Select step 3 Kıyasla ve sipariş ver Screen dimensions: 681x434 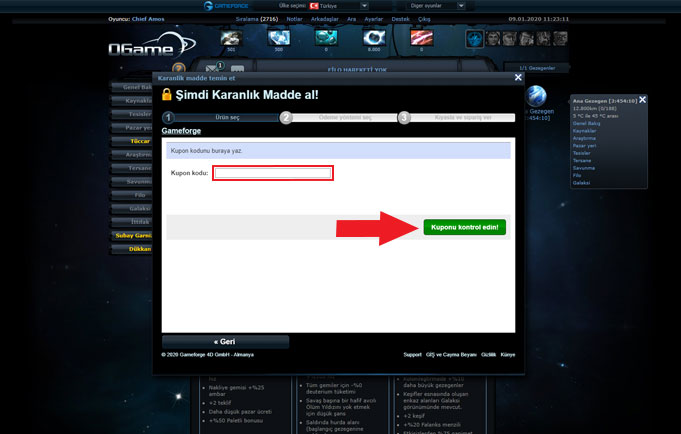coord(457,117)
